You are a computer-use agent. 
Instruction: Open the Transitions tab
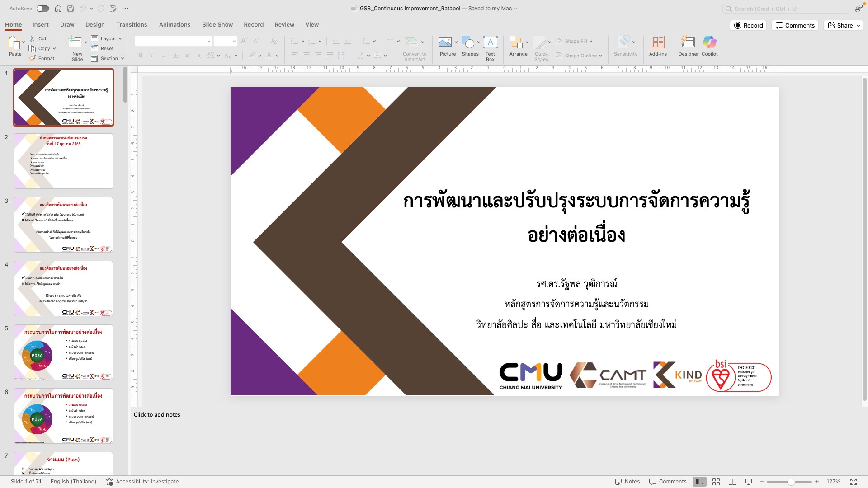[131, 25]
